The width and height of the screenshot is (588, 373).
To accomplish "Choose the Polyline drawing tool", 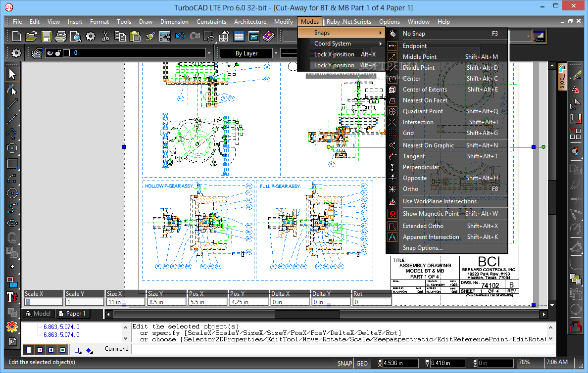I will (12, 134).
